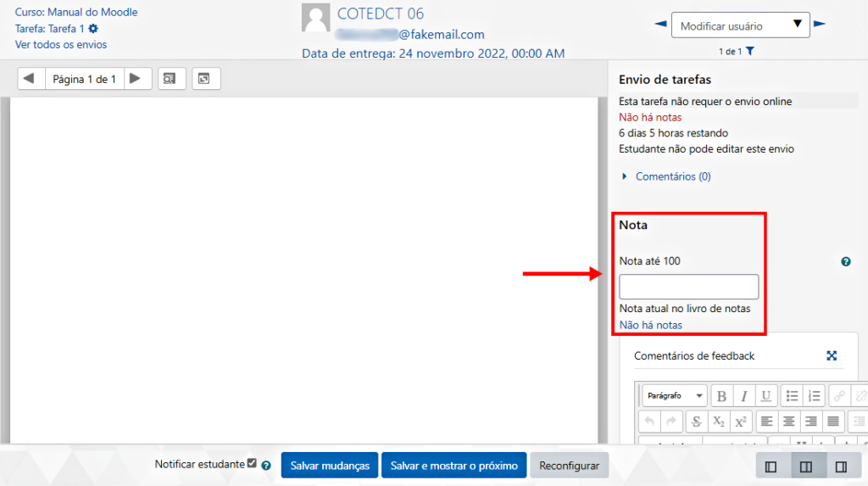Click Salvar mudanças button
The width and height of the screenshot is (868, 486).
330,466
